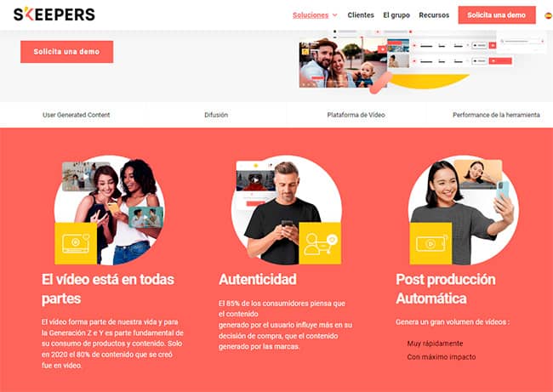Click the yellow video player icon under first circle

[x=76, y=243]
